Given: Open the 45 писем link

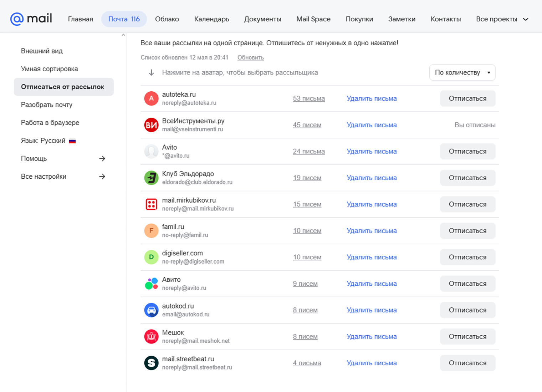Looking at the screenshot, I should (307, 125).
